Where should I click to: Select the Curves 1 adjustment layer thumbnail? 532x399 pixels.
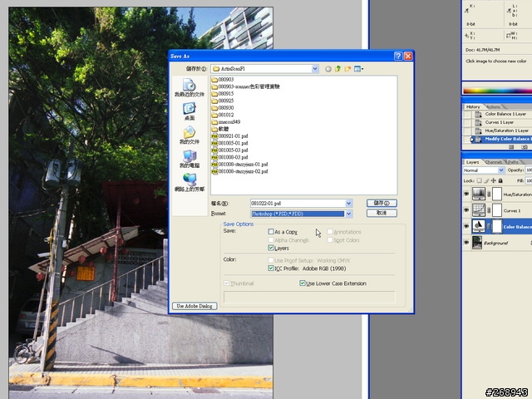(479, 210)
